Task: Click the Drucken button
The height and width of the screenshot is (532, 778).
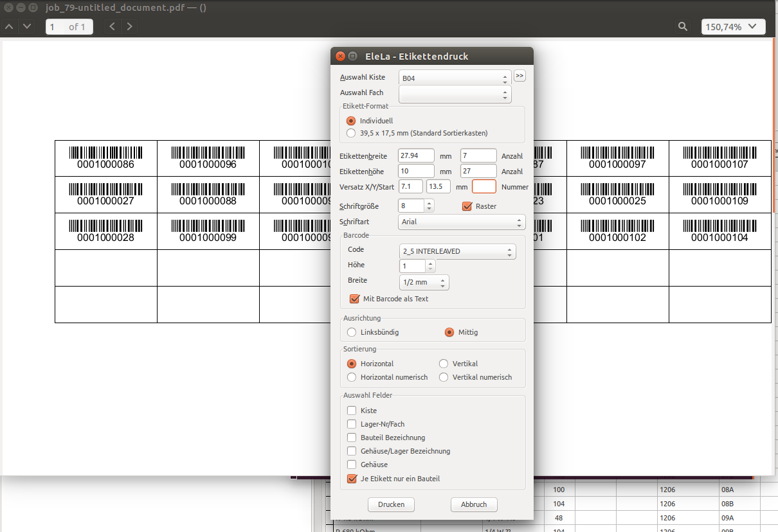Action: click(x=391, y=504)
